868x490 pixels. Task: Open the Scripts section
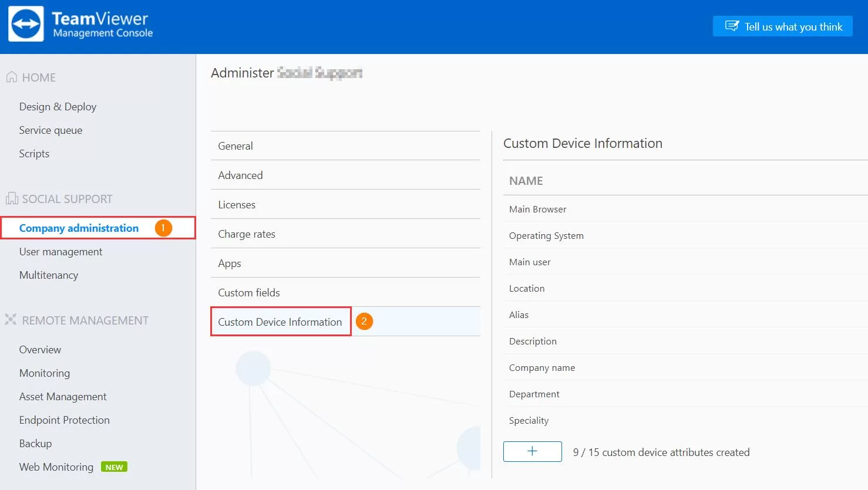(34, 153)
